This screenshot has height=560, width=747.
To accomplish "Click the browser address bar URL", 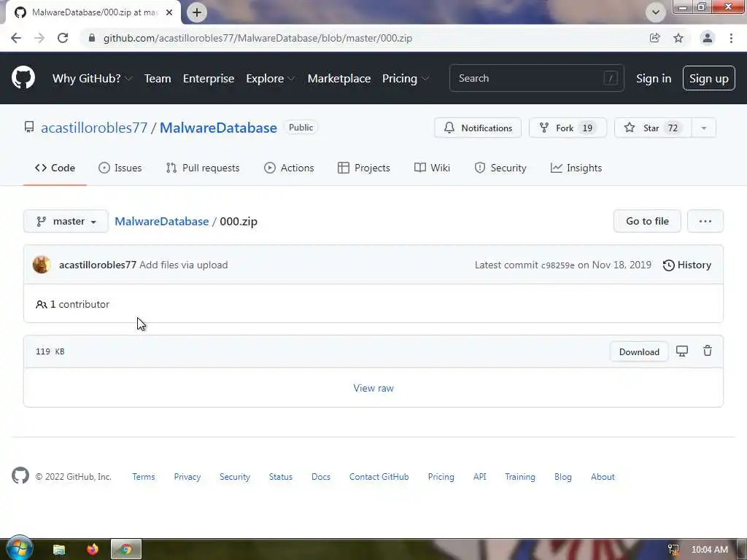I will 258,38.
